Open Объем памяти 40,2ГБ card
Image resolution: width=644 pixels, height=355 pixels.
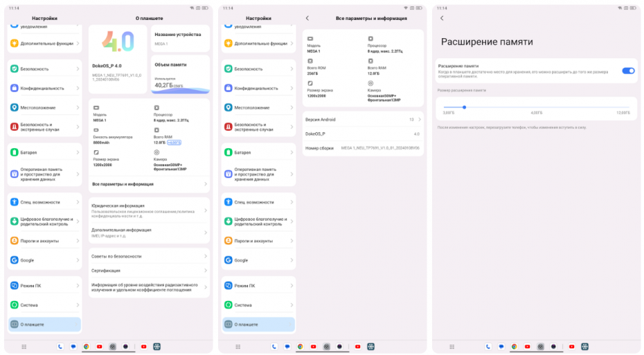coord(180,75)
